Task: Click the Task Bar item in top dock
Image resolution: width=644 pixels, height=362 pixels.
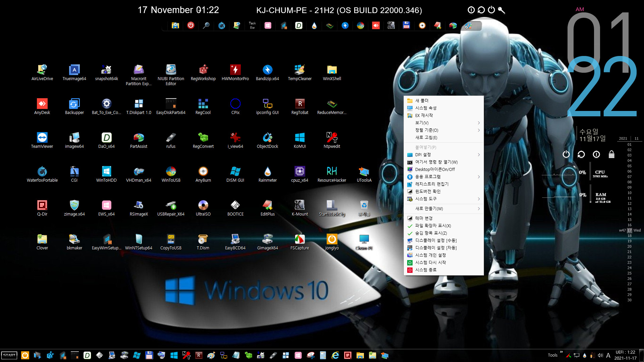Action: (x=252, y=25)
